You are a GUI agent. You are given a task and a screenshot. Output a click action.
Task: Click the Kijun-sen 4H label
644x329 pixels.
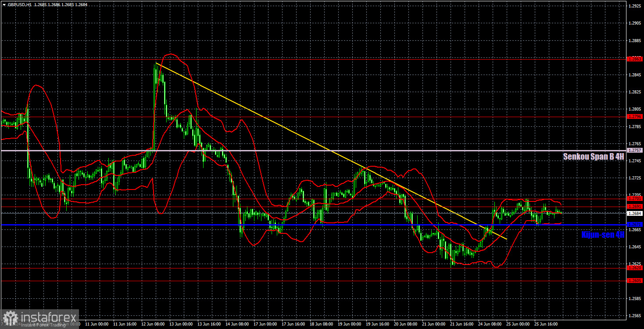[x=603, y=235]
